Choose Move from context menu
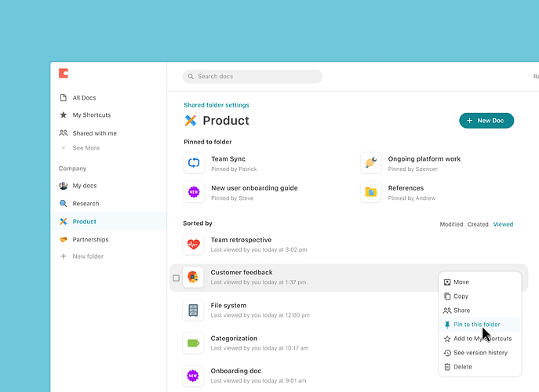The image size is (539, 392). pos(480,282)
